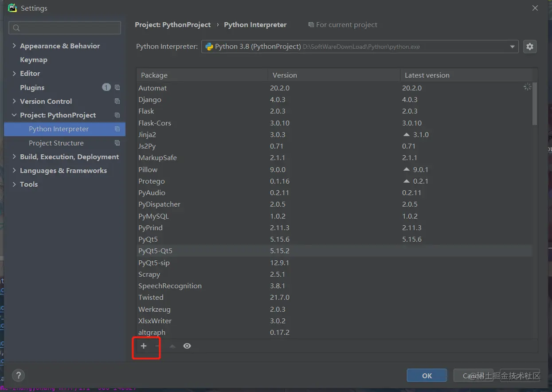Select the Protego package row

(334, 181)
